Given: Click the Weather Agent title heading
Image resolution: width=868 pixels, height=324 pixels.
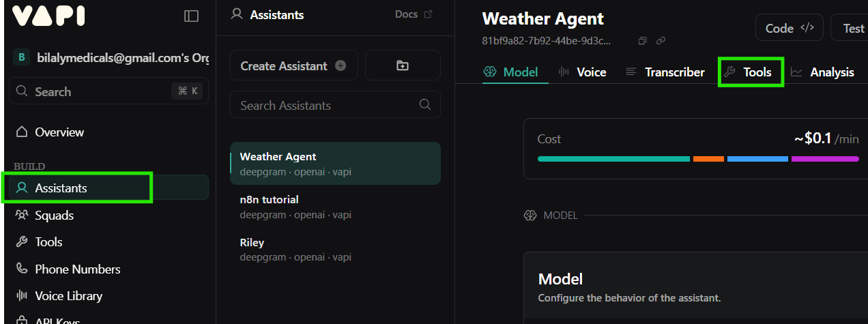Looking at the screenshot, I should tap(543, 18).
